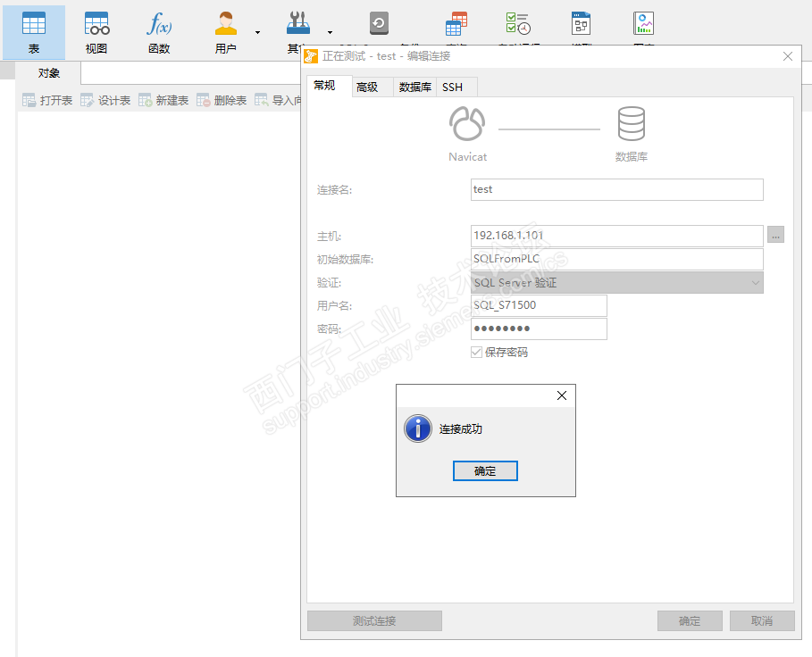Expand the 用户 dropdown arrow

[257, 33]
